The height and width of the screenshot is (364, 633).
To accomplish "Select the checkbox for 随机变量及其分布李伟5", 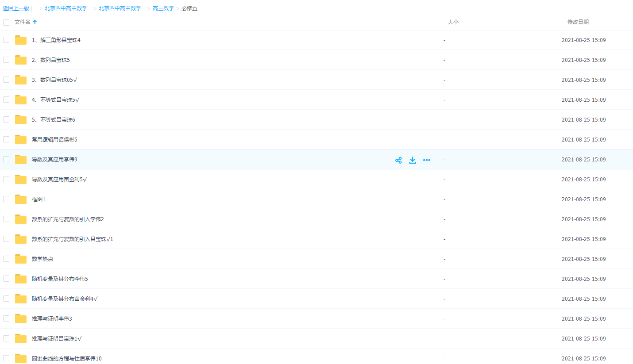I will (x=6, y=279).
